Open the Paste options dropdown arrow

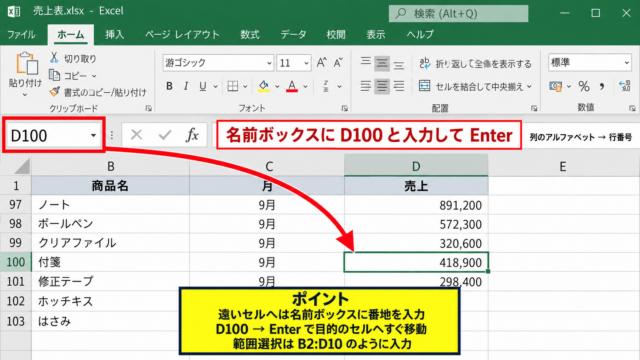(x=25, y=95)
